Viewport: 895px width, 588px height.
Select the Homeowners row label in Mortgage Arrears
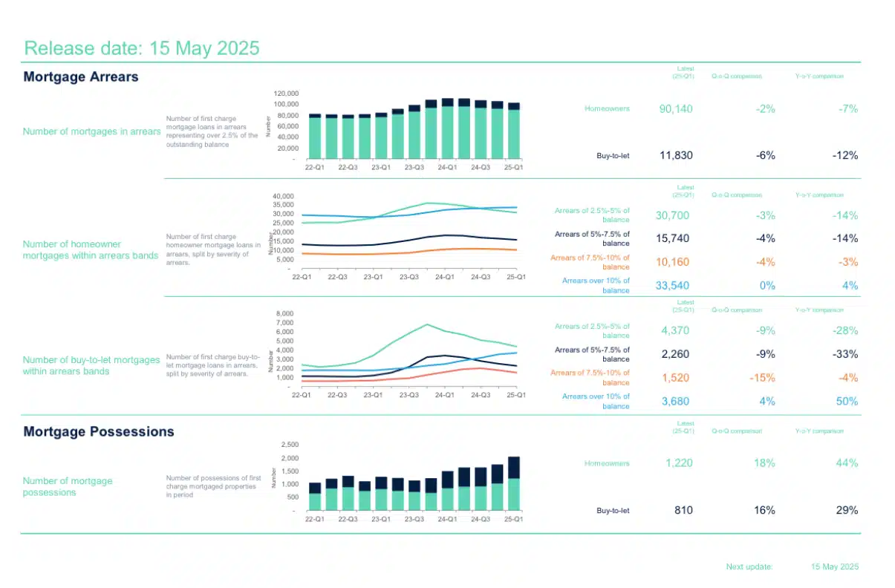(x=606, y=108)
